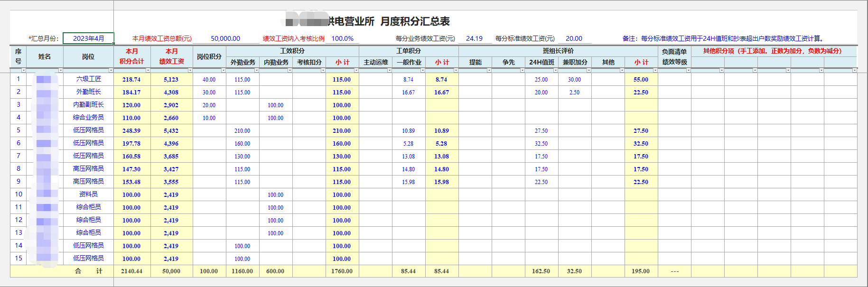The height and width of the screenshot is (287, 868).
Task: Open the 负面清单绩效等级 filter dropdown
Action: [x=688, y=70]
